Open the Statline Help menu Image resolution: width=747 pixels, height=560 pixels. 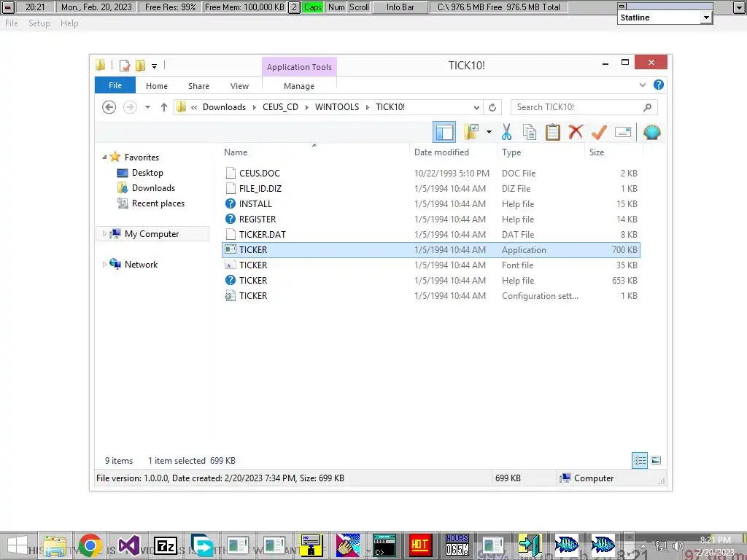(x=69, y=23)
